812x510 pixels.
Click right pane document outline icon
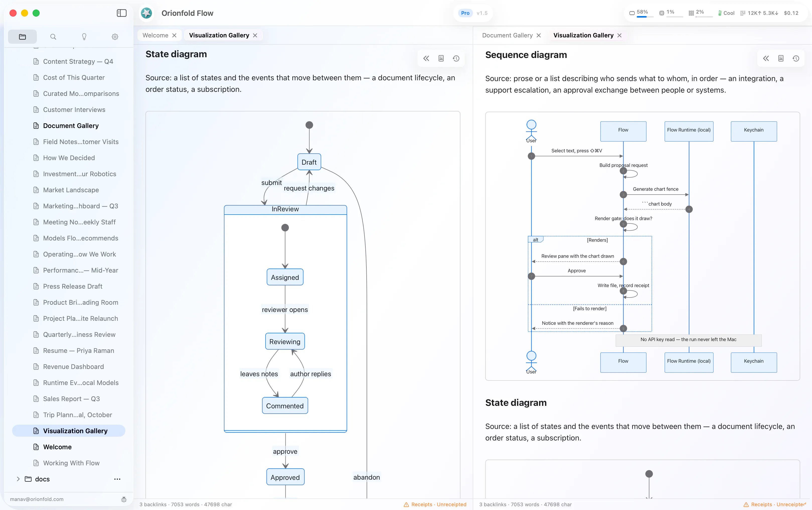coord(781,58)
